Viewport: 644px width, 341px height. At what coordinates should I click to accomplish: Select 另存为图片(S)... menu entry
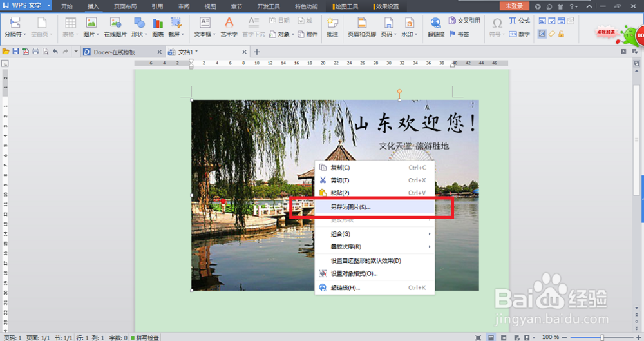[x=375, y=207]
